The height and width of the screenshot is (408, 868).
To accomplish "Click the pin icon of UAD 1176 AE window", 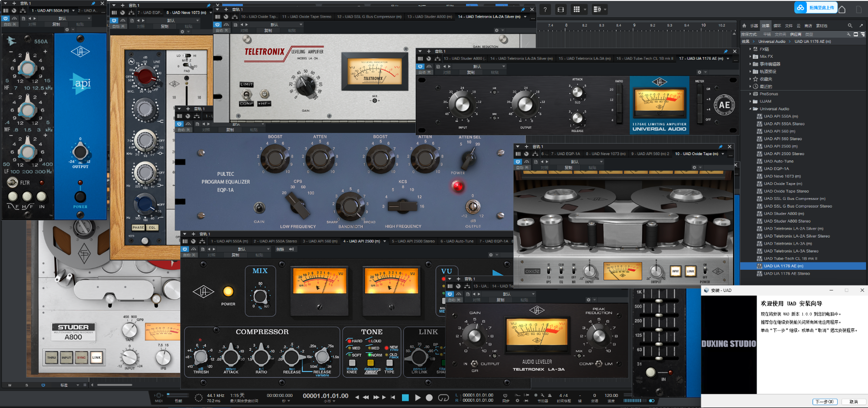I will click(x=726, y=51).
